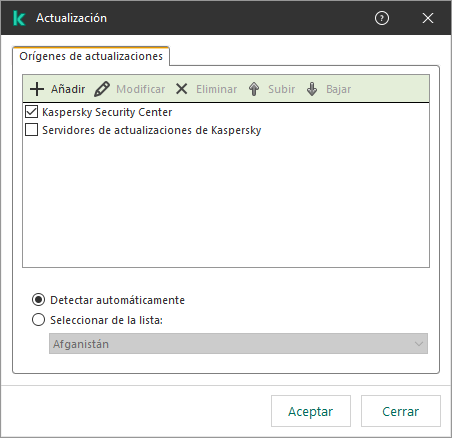This screenshot has width=452, height=438.
Task: Switch to Orígenes de actualizaciones tab
Action: click(91, 56)
